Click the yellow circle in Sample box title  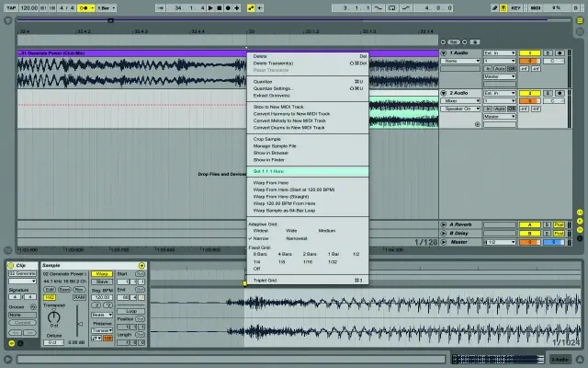[141, 266]
